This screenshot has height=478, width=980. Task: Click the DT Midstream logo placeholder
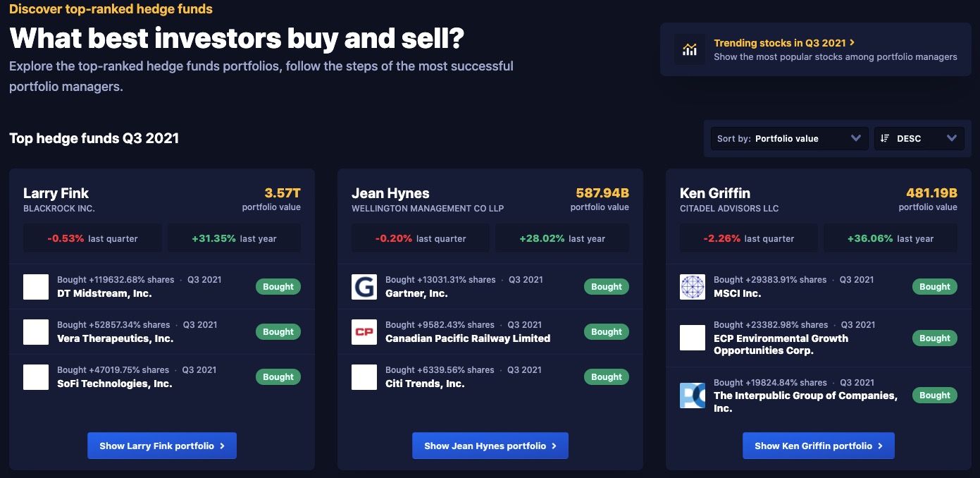pos(36,287)
